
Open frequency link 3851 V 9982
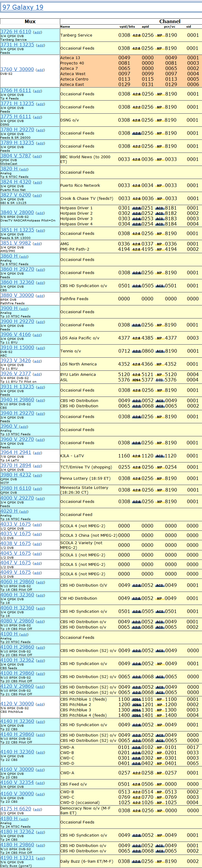[x=16, y=243]
